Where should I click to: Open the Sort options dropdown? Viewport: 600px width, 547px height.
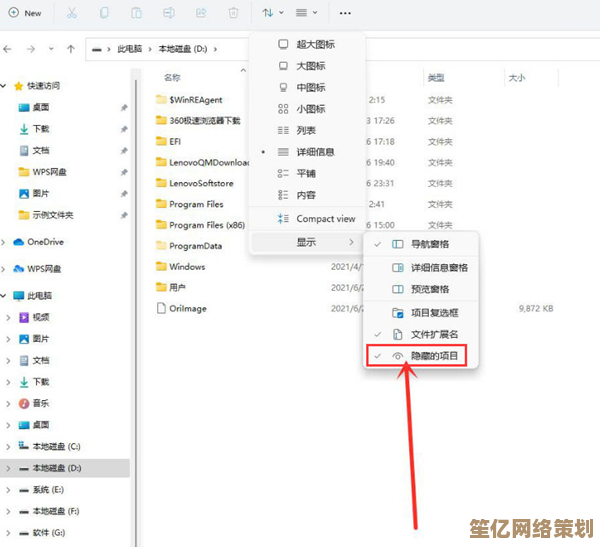272,13
